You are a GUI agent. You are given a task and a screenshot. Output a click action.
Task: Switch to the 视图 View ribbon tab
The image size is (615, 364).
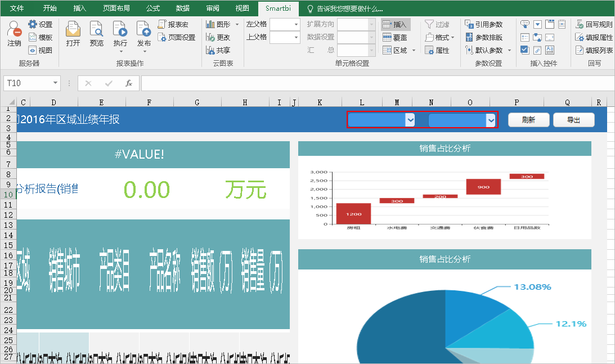243,8
